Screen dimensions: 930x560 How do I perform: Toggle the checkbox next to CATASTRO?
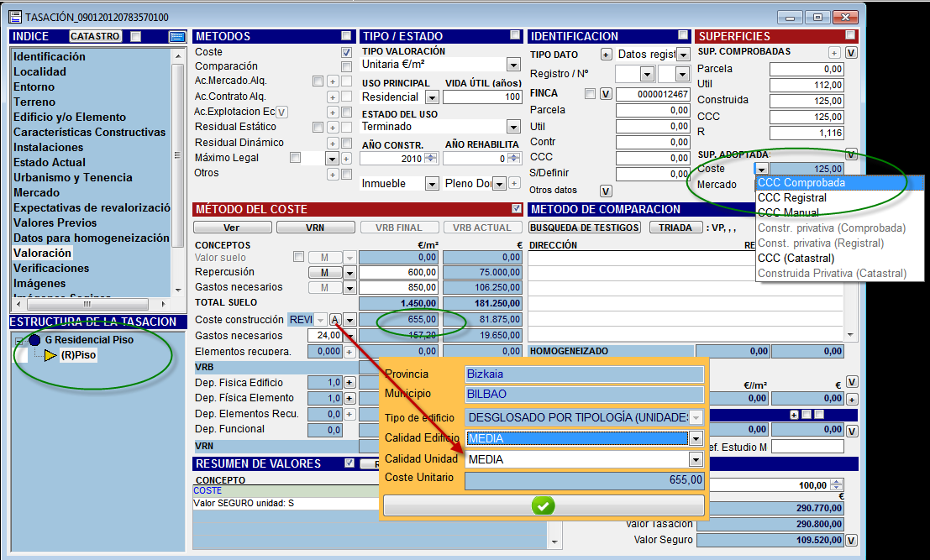[136, 37]
